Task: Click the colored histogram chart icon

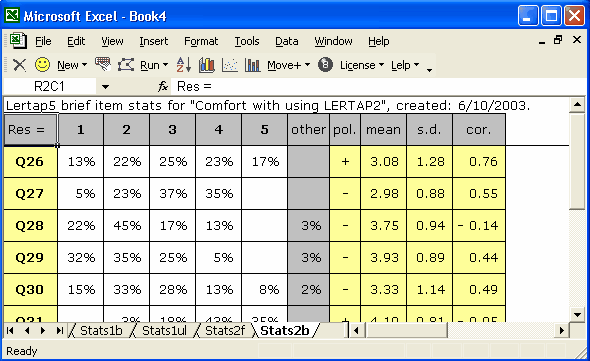Action: (207, 65)
